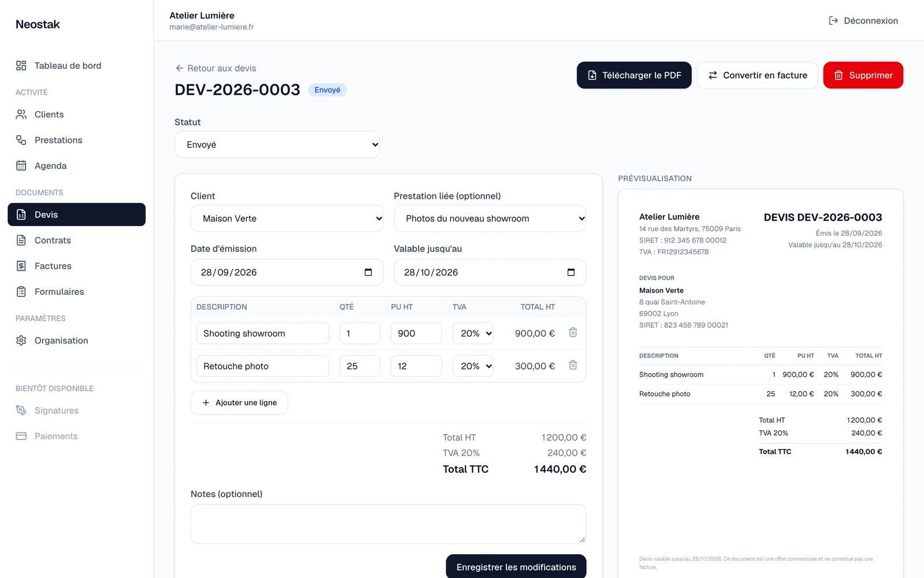Click the Valable jusqu'au field 28/10/2026
924x578 pixels.
coord(490,272)
